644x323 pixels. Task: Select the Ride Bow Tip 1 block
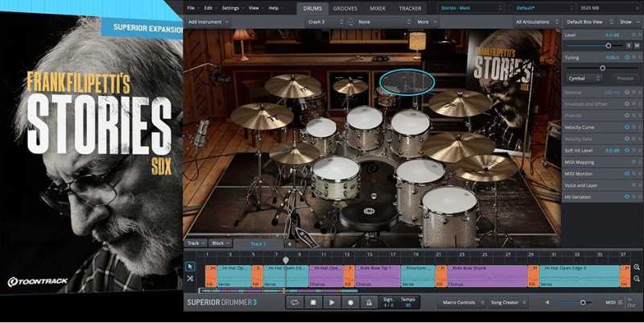pyautogui.click(x=378, y=275)
